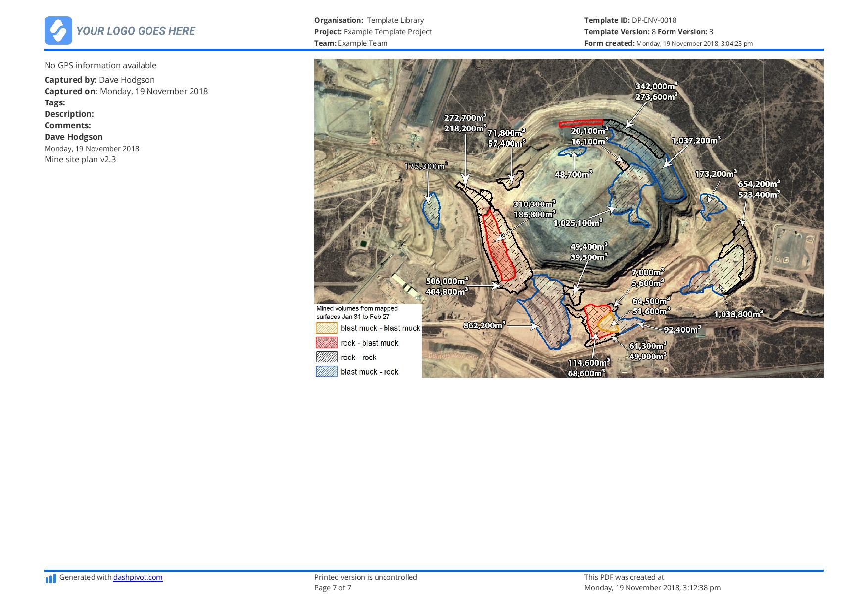The width and height of the screenshot is (868, 614).
Task: Click "Captured by: Dave Hodgson" text
Action: click(99, 79)
